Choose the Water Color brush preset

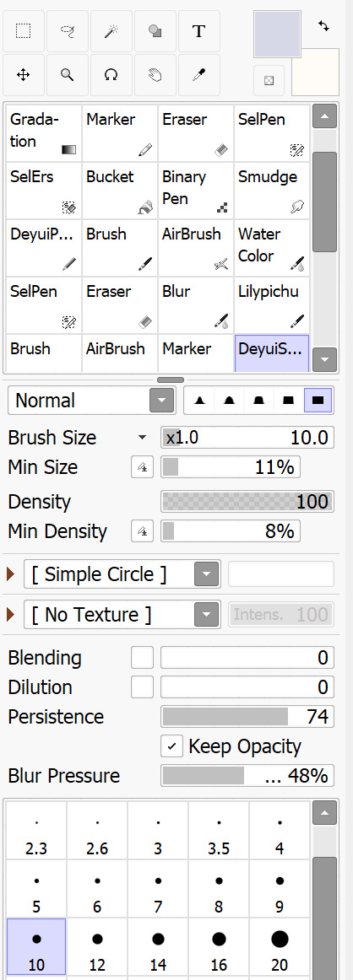(272, 247)
